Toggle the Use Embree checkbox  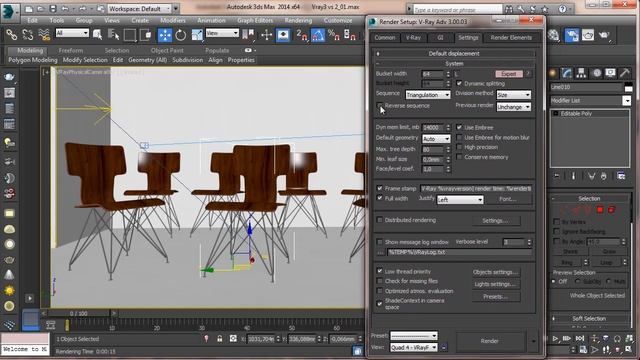[x=459, y=127]
